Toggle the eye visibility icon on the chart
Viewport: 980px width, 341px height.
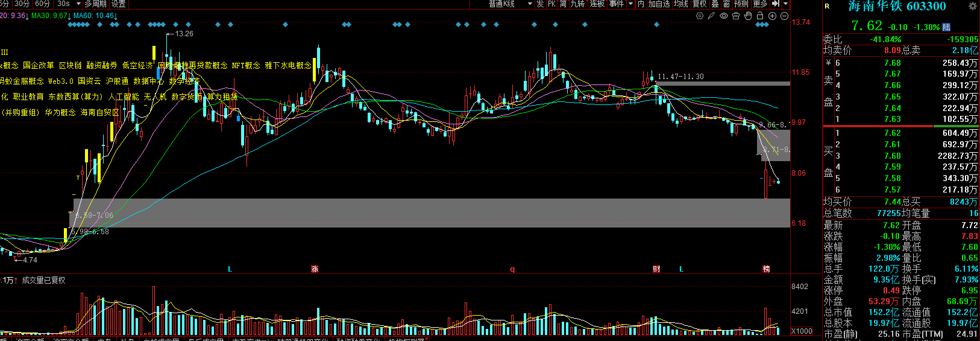[724, 16]
